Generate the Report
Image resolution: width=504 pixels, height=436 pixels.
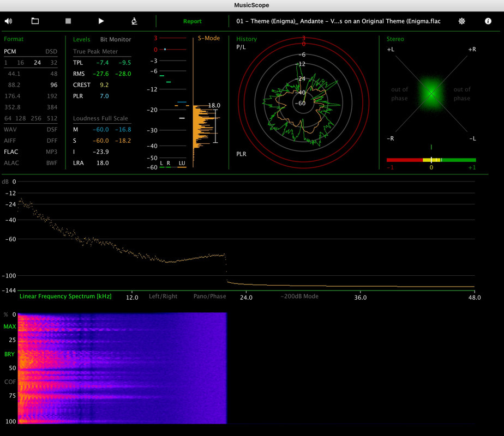tap(192, 21)
